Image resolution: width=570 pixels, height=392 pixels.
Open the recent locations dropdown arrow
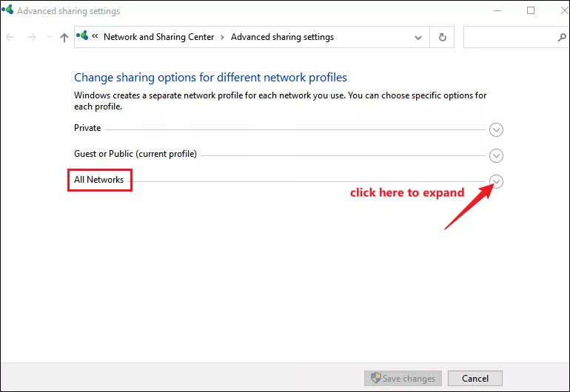pyautogui.click(x=49, y=37)
